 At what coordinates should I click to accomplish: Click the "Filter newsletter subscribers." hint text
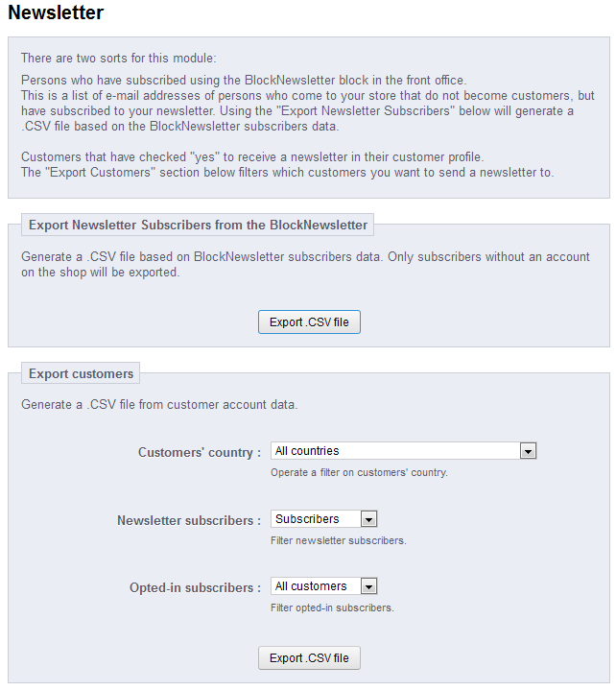click(338, 540)
